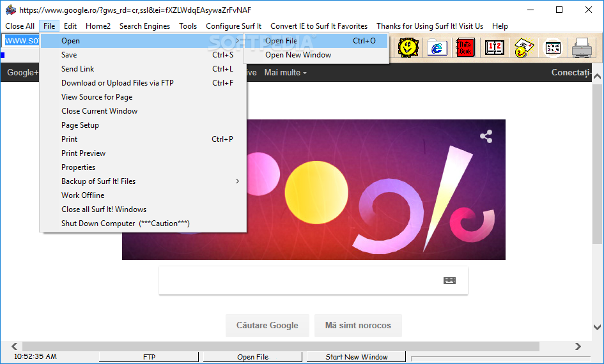
Task: Choose Close Current Window menu entry
Action: (x=143, y=111)
